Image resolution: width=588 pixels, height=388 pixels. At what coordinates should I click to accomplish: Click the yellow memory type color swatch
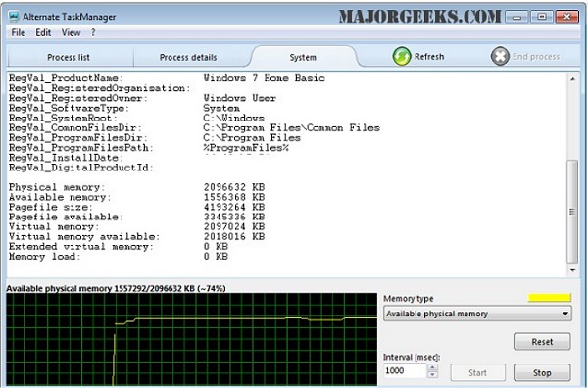550,298
